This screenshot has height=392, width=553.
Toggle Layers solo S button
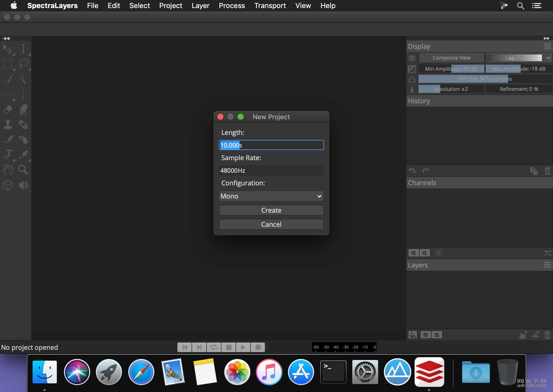437,335
